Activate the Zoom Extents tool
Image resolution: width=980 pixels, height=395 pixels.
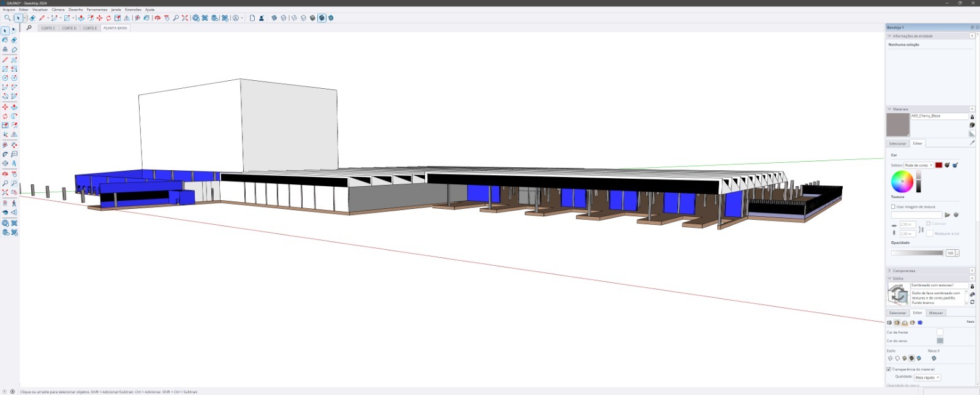(184, 18)
